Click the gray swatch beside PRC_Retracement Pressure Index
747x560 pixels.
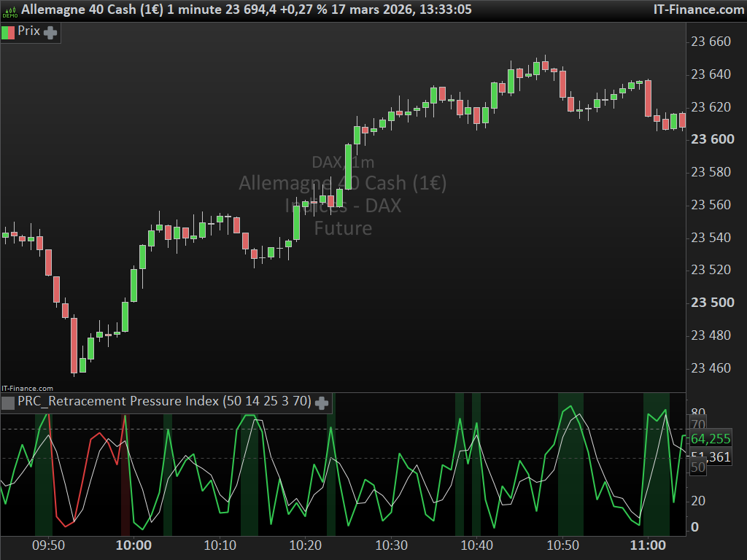pos(8,402)
